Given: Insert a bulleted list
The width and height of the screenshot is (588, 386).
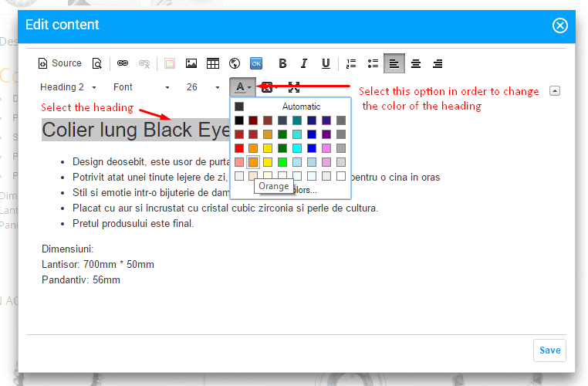Looking at the screenshot, I should 373,63.
